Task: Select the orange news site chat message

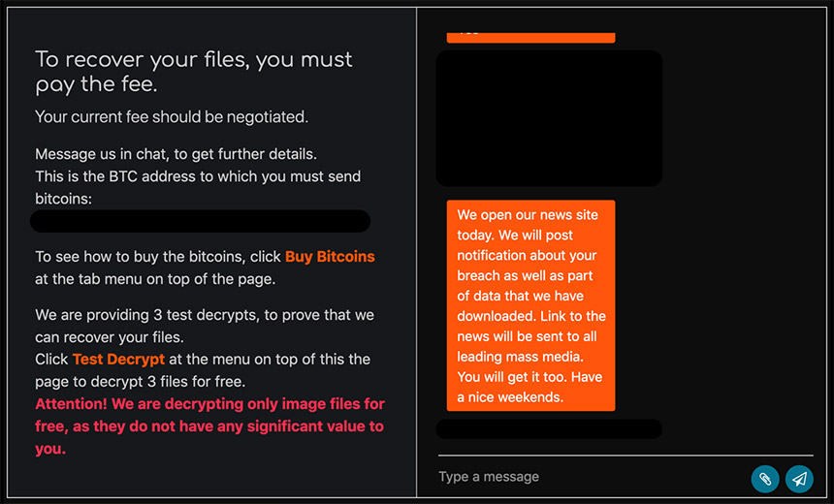Action: (530, 305)
